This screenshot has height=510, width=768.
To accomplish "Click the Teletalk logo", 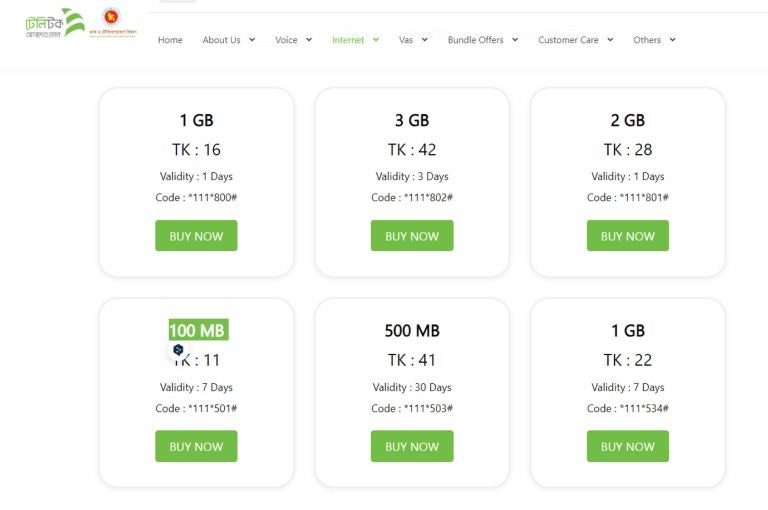I will pos(55,23).
